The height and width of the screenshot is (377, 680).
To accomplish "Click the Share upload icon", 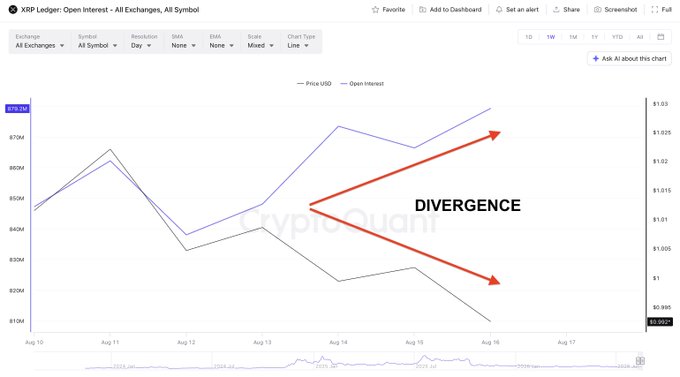I will click(x=556, y=10).
